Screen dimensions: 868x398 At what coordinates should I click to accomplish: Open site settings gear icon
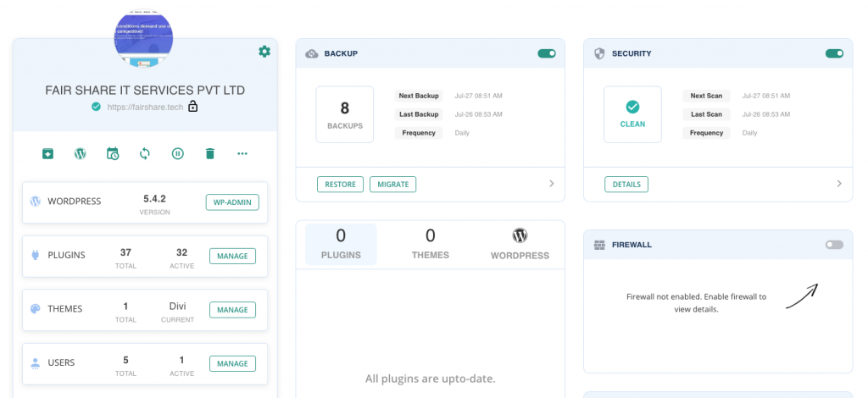[x=264, y=52]
